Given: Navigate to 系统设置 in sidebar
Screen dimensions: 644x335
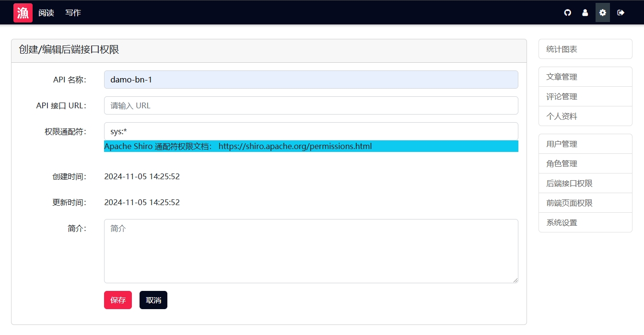Looking at the screenshot, I should click(585, 222).
